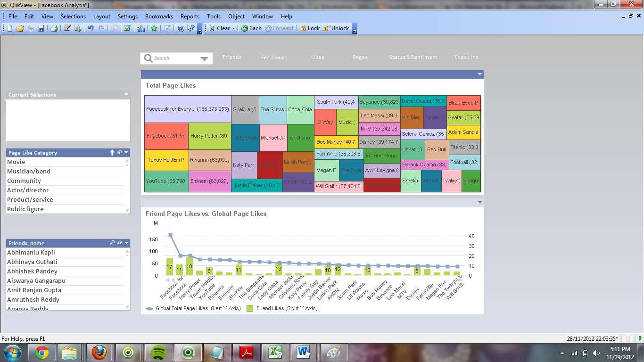Select Public figure in Page Like Category
Image resolution: width=644 pixels, height=362 pixels.
coord(66,209)
